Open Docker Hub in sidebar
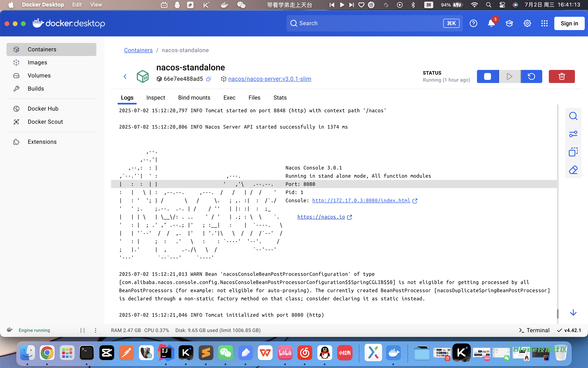This screenshot has width=588, height=368. 51,109
